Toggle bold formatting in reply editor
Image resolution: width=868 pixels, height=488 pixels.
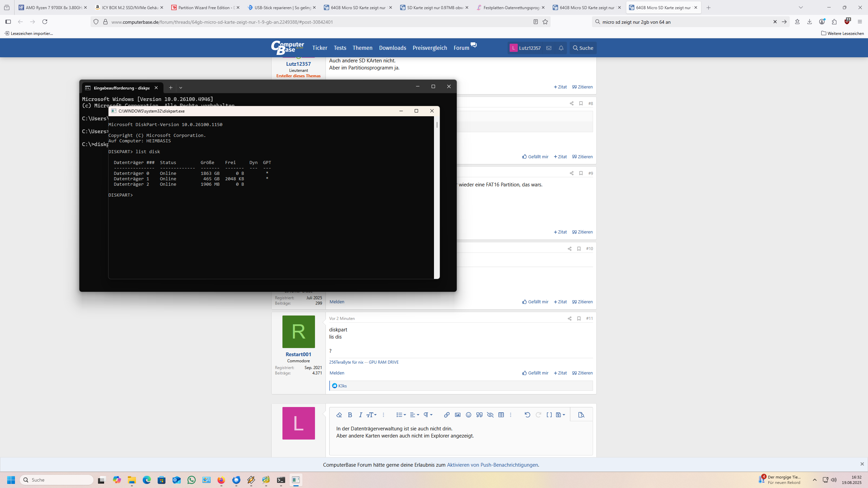pos(350,415)
